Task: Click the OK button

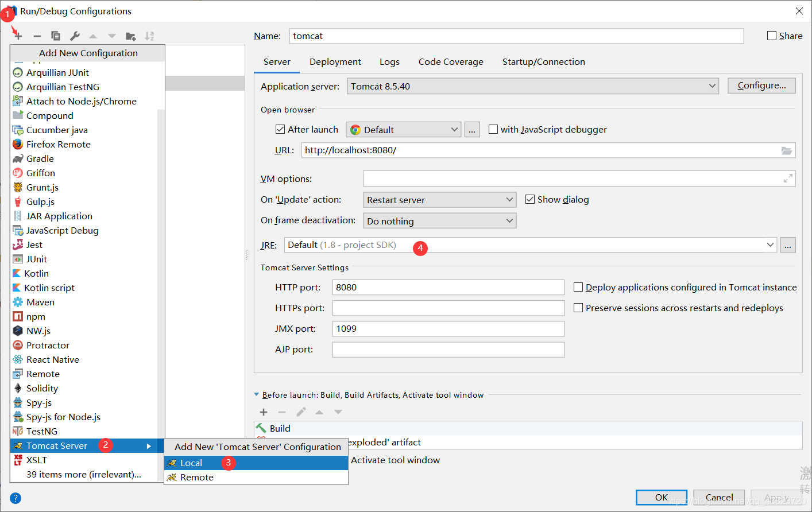Action: coord(662,498)
